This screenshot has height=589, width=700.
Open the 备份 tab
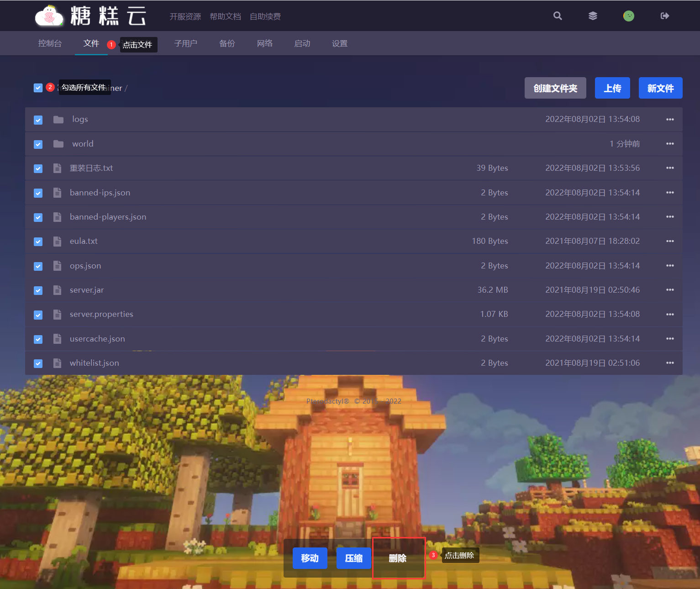coord(227,43)
